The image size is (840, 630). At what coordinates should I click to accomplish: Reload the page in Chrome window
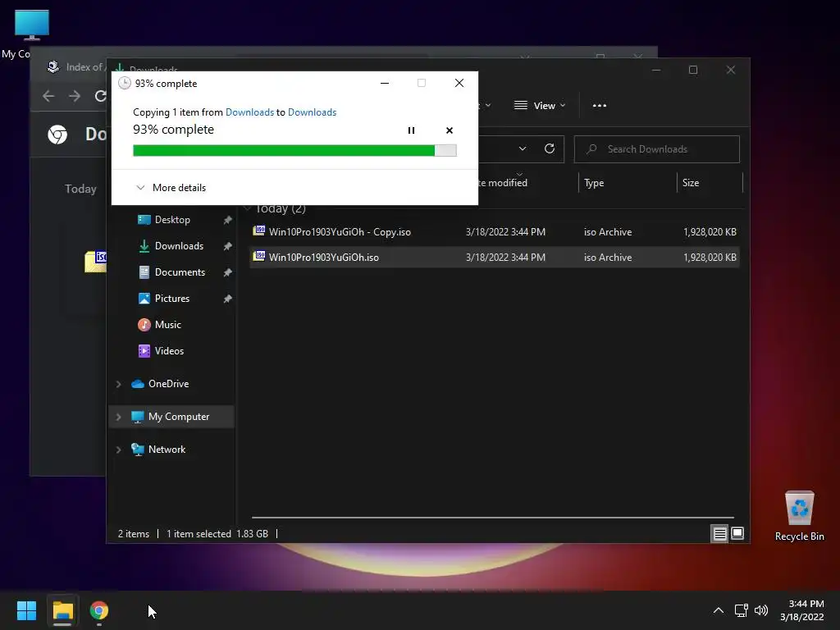[x=100, y=96]
